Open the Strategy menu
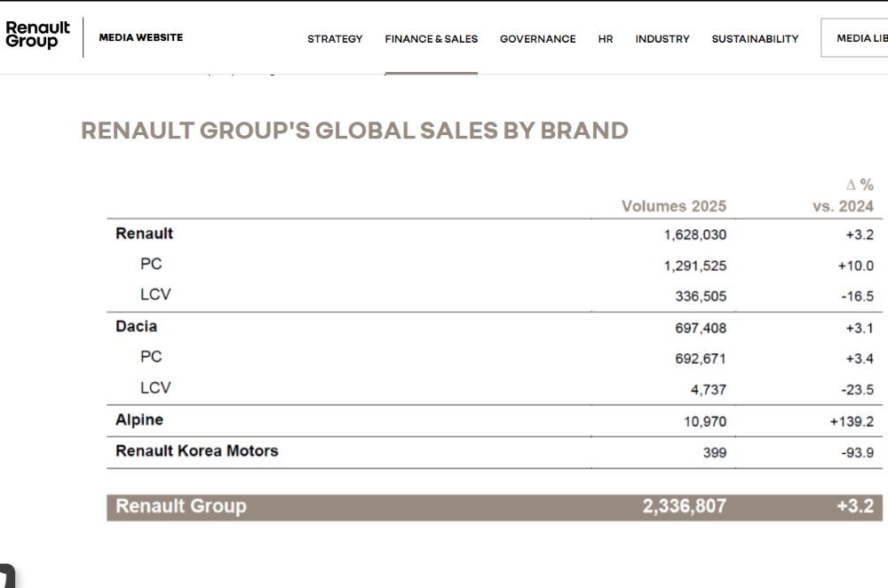The image size is (888, 588). tap(335, 38)
